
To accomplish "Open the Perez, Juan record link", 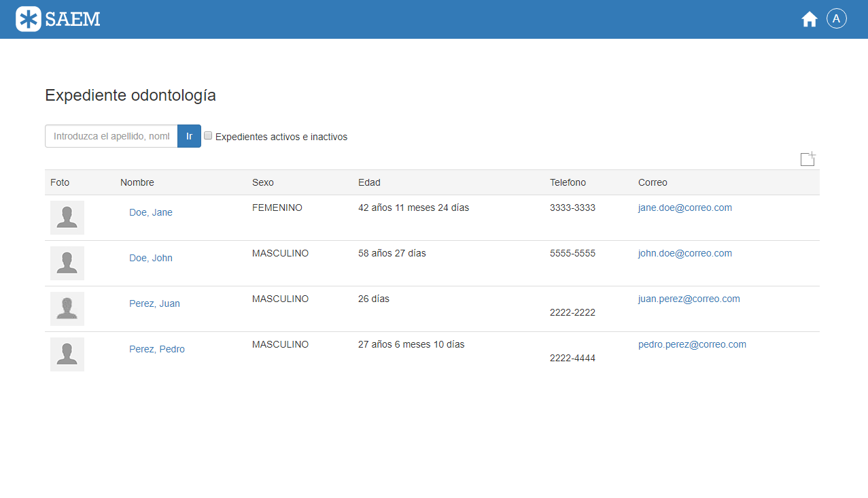I will (154, 303).
